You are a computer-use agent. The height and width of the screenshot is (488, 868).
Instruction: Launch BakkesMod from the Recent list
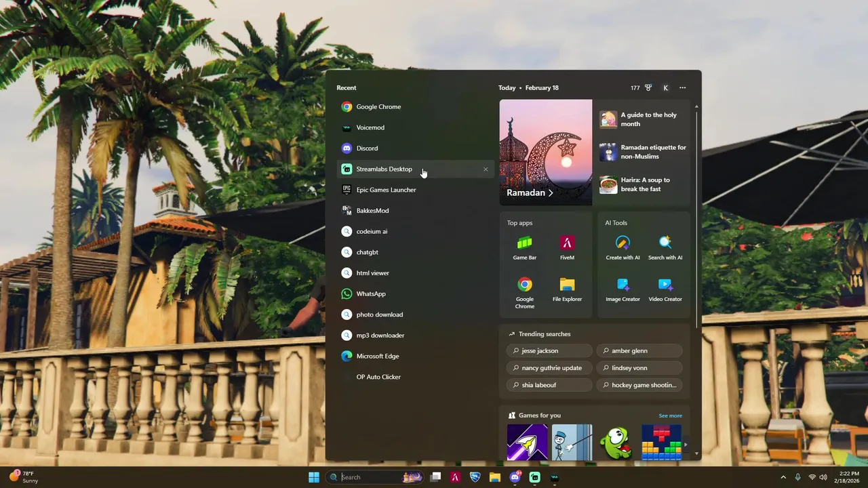(414, 211)
